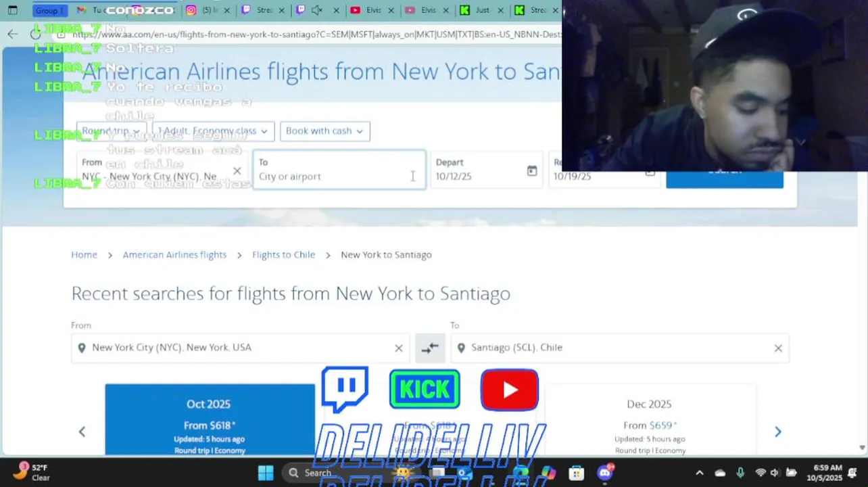The image size is (868, 487).
Task: Open the weather widget showing 52°F
Action: [32, 472]
